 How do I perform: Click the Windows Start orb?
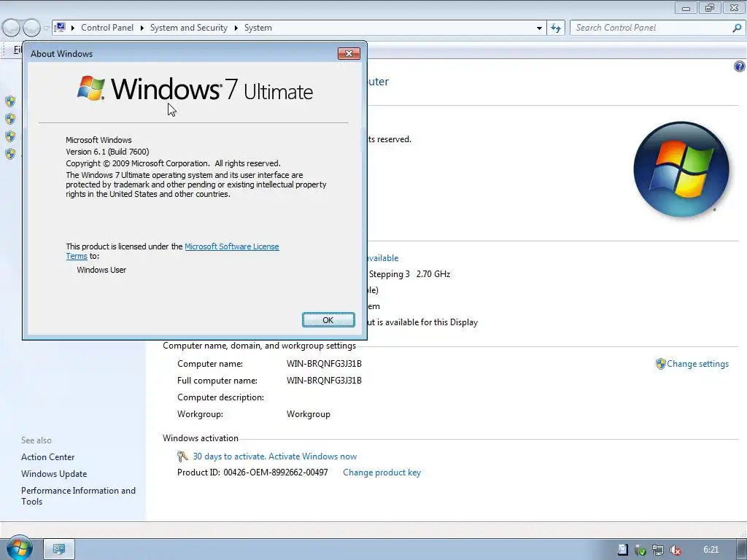pos(20,548)
